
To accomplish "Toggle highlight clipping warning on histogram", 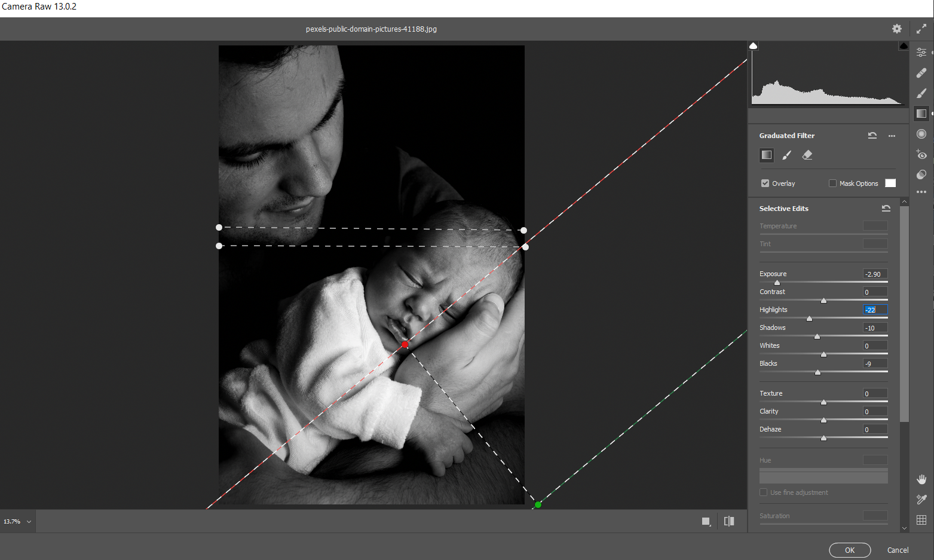I will click(904, 46).
